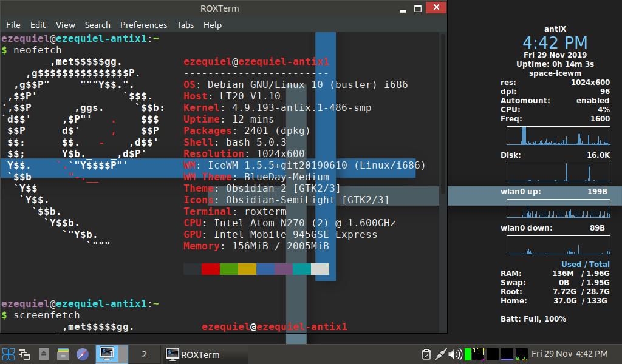Click the network connection tray icon
The image size is (622, 364).
(x=441, y=354)
